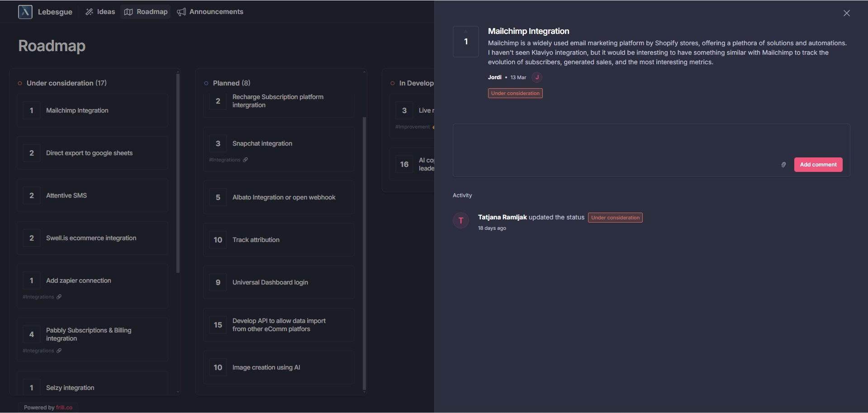Click the Under consideration status tag under Jordi
This screenshot has height=413, width=868.
[x=515, y=93]
